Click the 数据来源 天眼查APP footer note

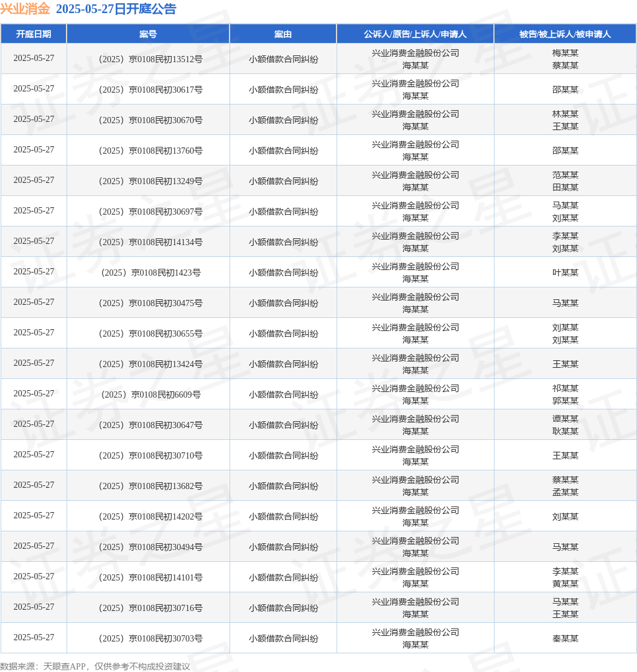point(95,666)
